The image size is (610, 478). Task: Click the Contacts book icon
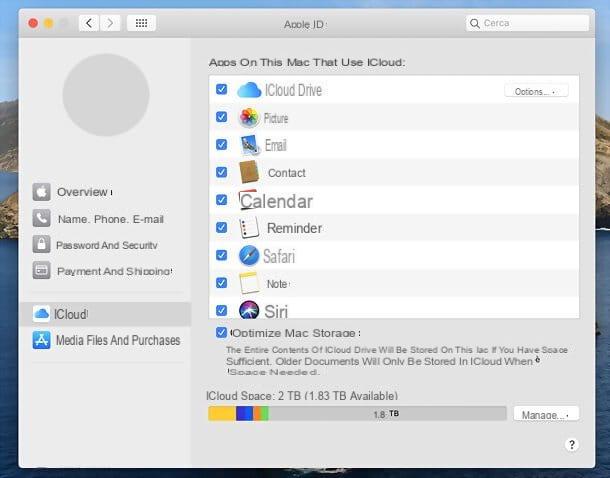249,172
